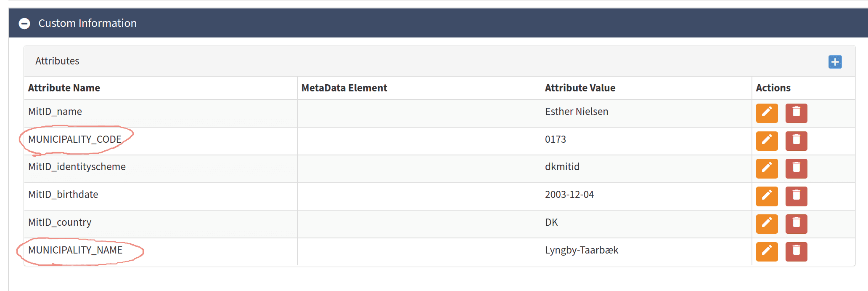The image size is (868, 291).
Task: Edit the MUNICIPALITY_NAME attribute
Action: pyautogui.click(x=767, y=251)
